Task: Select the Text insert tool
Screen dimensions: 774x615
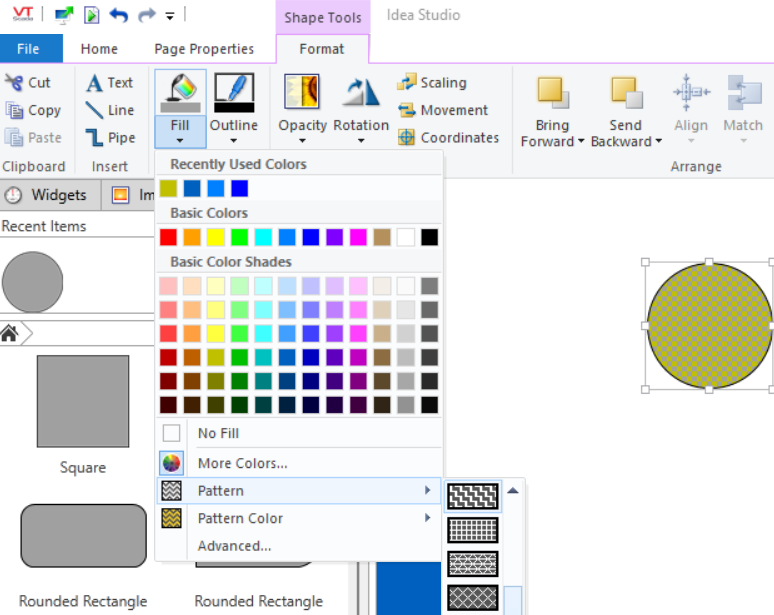Action: click(109, 83)
